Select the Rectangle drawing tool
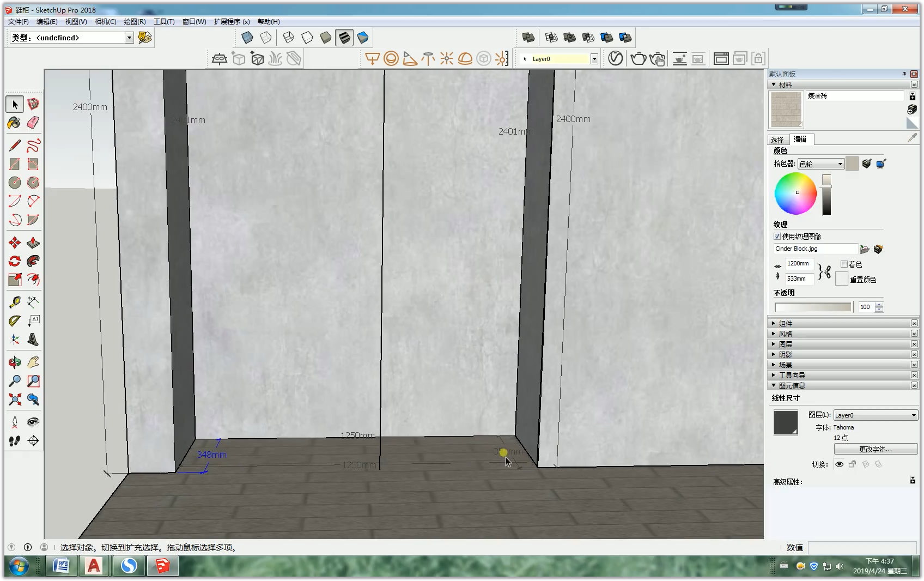 15,164
